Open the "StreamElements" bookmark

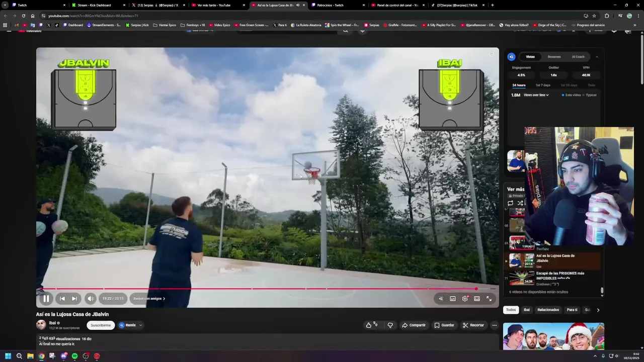click(104, 25)
